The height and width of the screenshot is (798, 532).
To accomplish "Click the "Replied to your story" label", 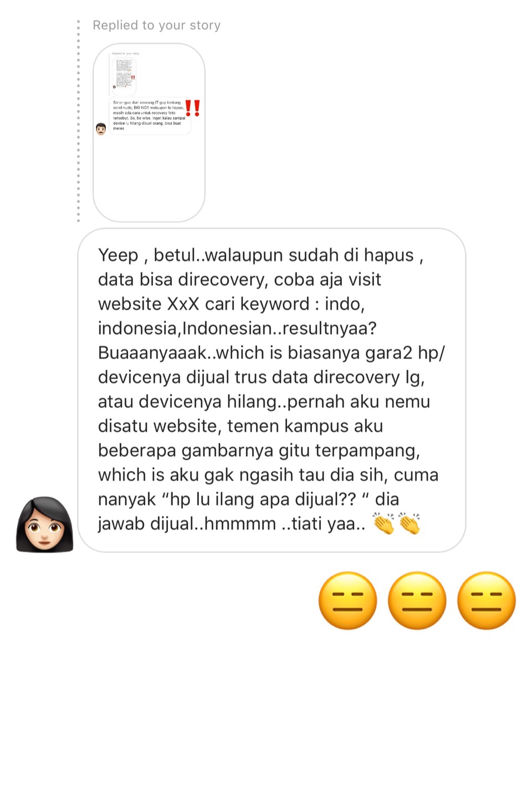I will (x=157, y=25).
